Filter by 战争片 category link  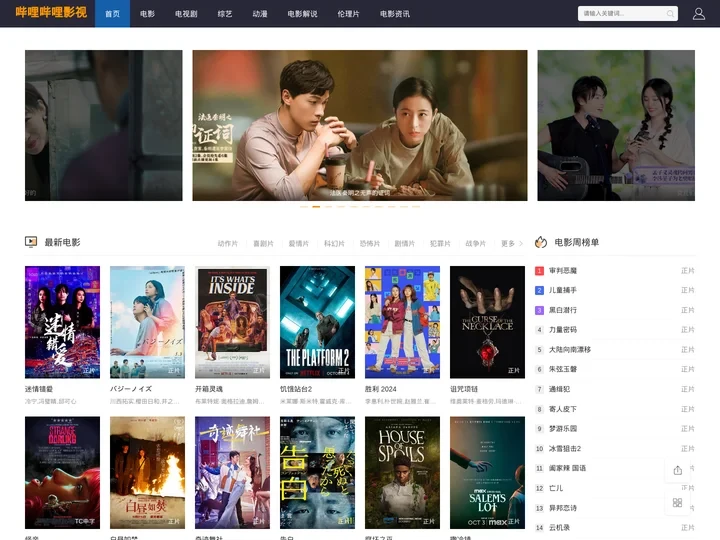[x=476, y=243]
